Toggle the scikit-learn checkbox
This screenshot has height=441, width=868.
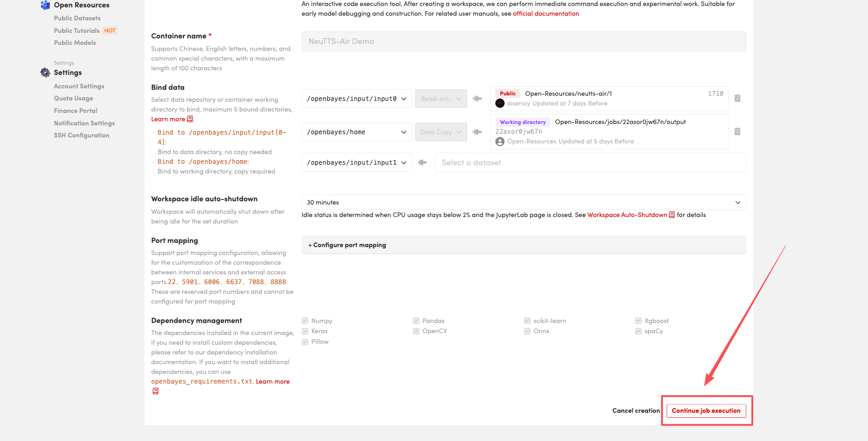point(527,321)
